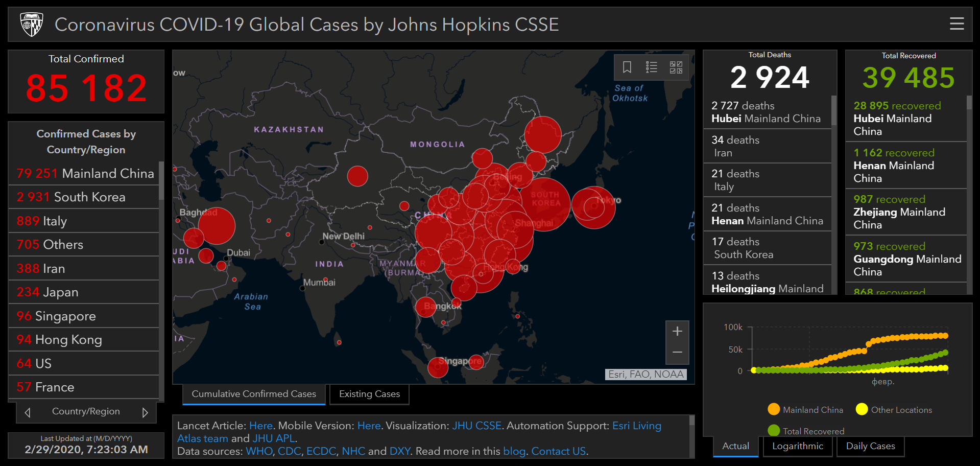This screenshot has height=466, width=980.
Task: Switch to Existing Cases tab
Action: 369,394
